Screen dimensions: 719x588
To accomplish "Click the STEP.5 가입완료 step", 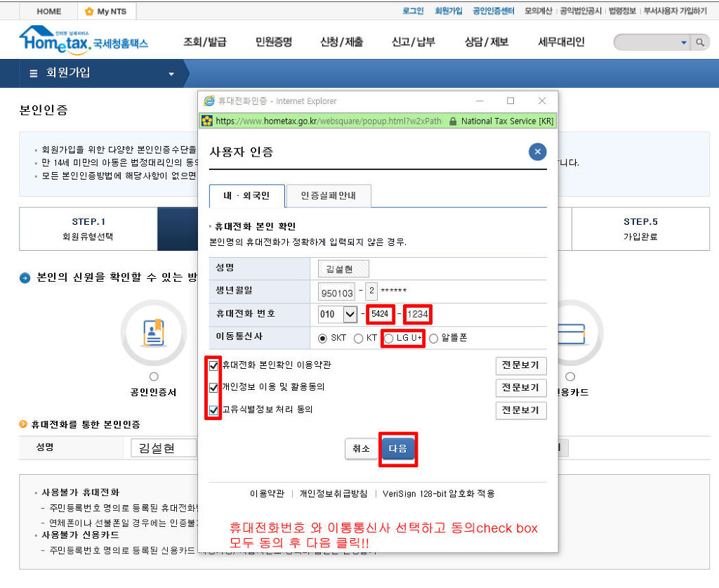I will (640, 229).
